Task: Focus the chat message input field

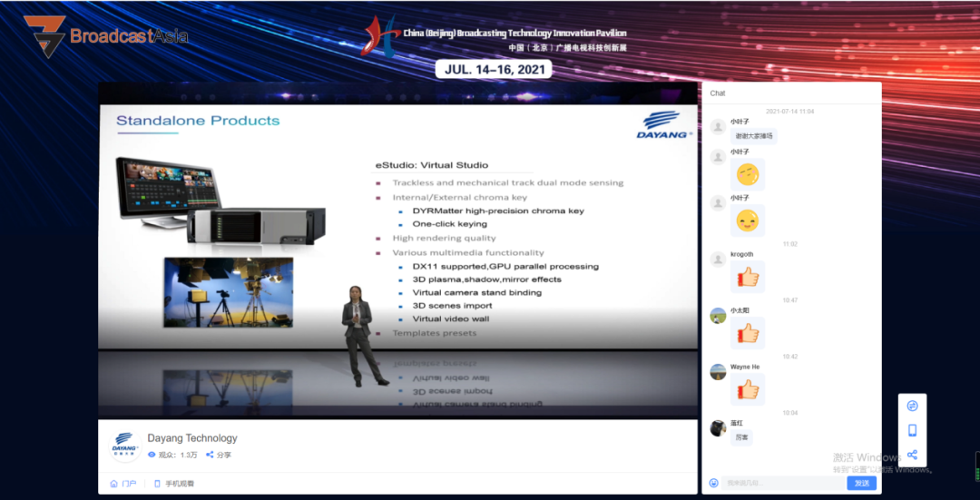Action: [x=784, y=483]
